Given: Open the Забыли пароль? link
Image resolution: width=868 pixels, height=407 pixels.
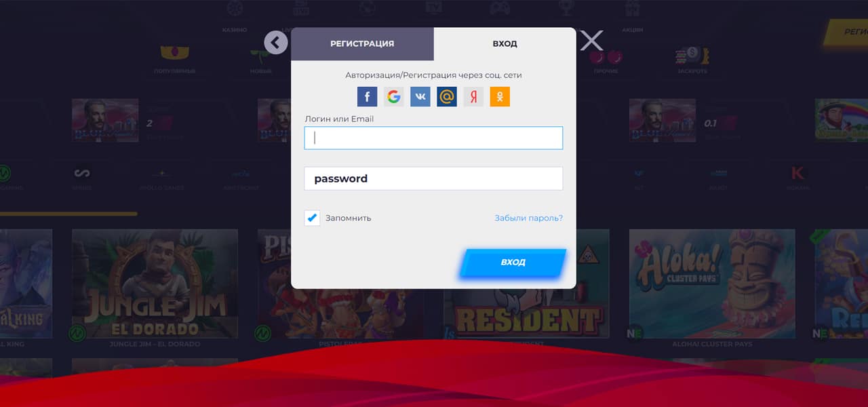Looking at the screenshot, I should (x=528, y=218).
